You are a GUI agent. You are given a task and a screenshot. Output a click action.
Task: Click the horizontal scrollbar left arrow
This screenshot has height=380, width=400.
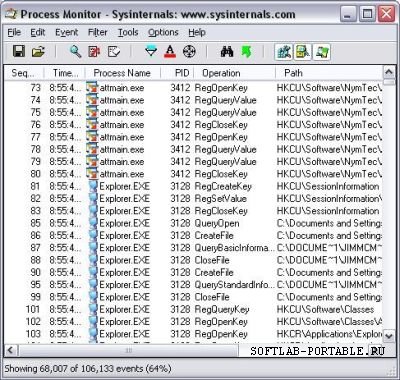coord(11,351)
